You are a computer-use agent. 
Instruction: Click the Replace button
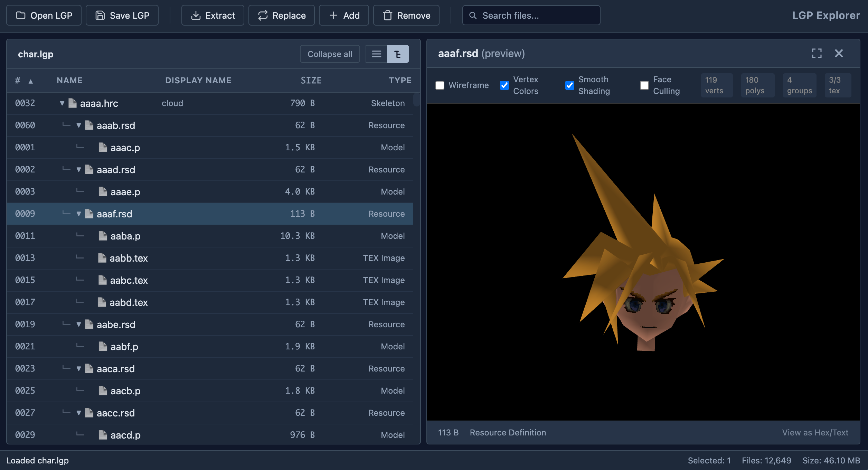pyautogui.click(x=281, y=15)
